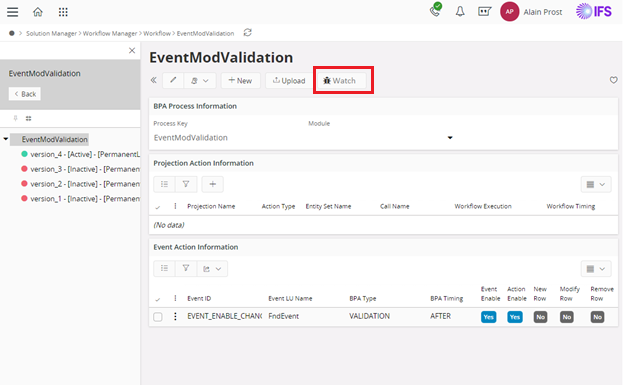Open the notifications bell
Viewport: 623px width, 385px height.
[460, 12]
